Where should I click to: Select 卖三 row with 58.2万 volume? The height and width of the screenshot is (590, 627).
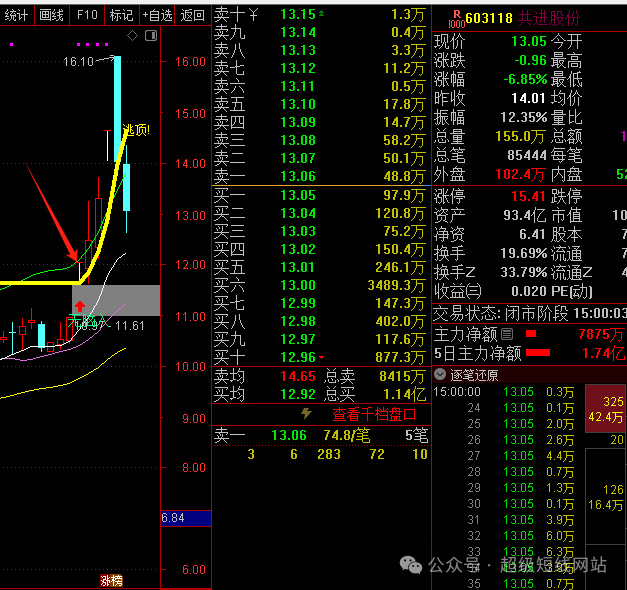(x=321, y=140)
